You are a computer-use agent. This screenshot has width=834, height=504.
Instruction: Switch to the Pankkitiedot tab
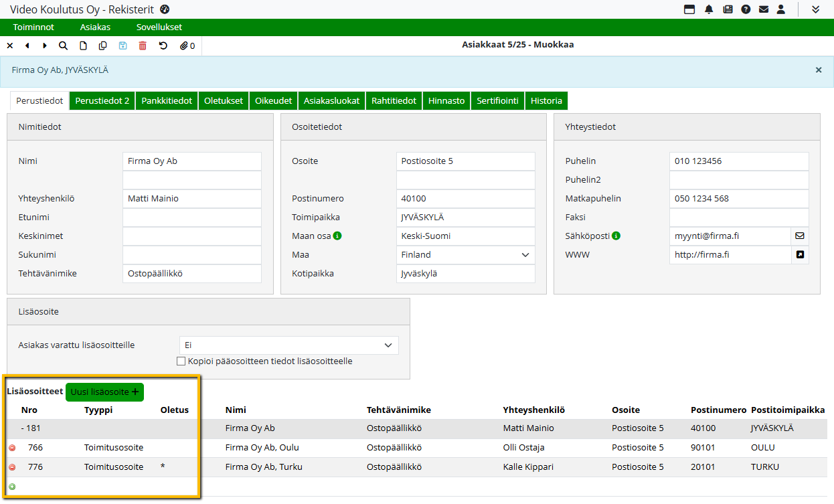coord(167,101)
